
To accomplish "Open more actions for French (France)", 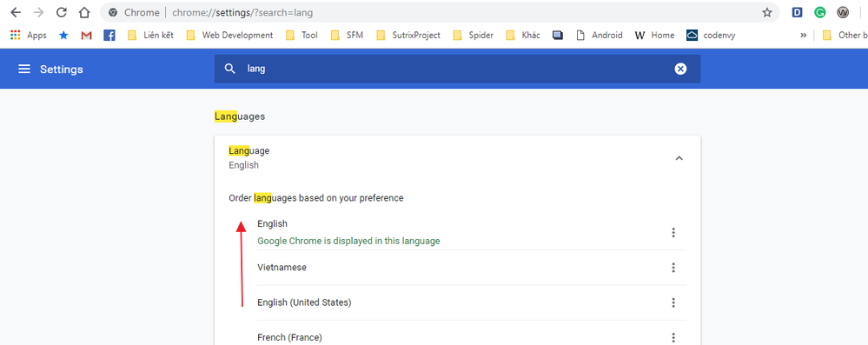I will (x=673, y=337).
